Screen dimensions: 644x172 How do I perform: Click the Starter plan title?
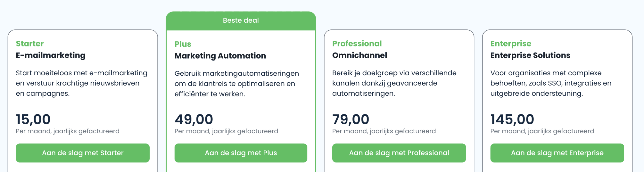tap(30, 43)
